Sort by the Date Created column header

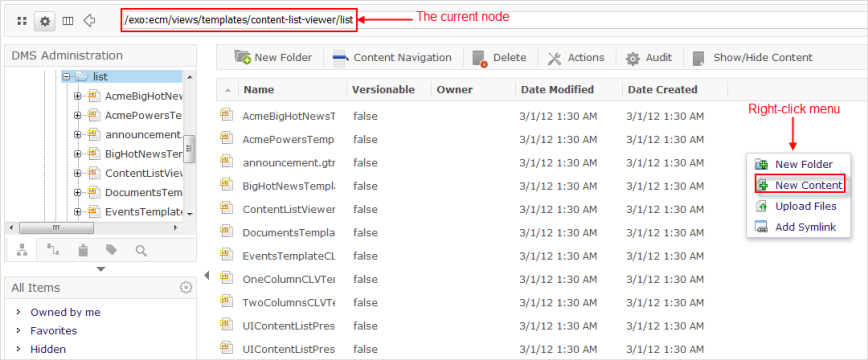(663, 90)
